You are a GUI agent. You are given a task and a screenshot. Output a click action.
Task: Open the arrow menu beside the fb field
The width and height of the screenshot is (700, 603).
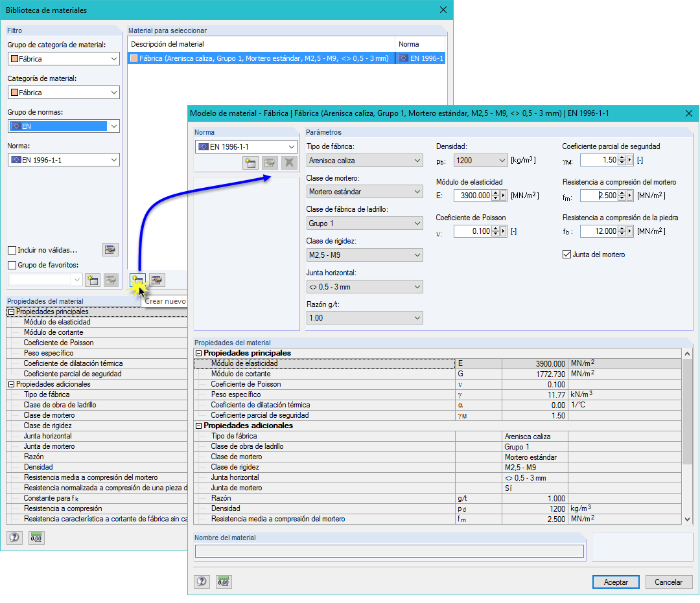pos(630,231)
